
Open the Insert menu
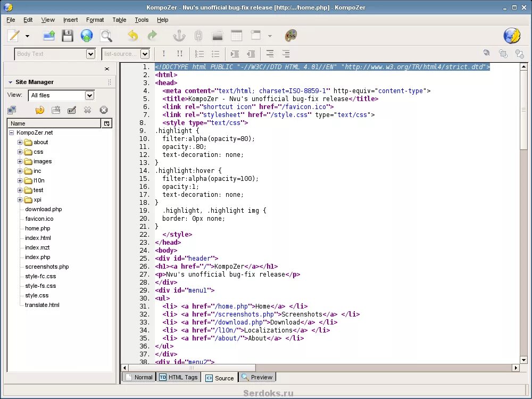coord(71,20)
